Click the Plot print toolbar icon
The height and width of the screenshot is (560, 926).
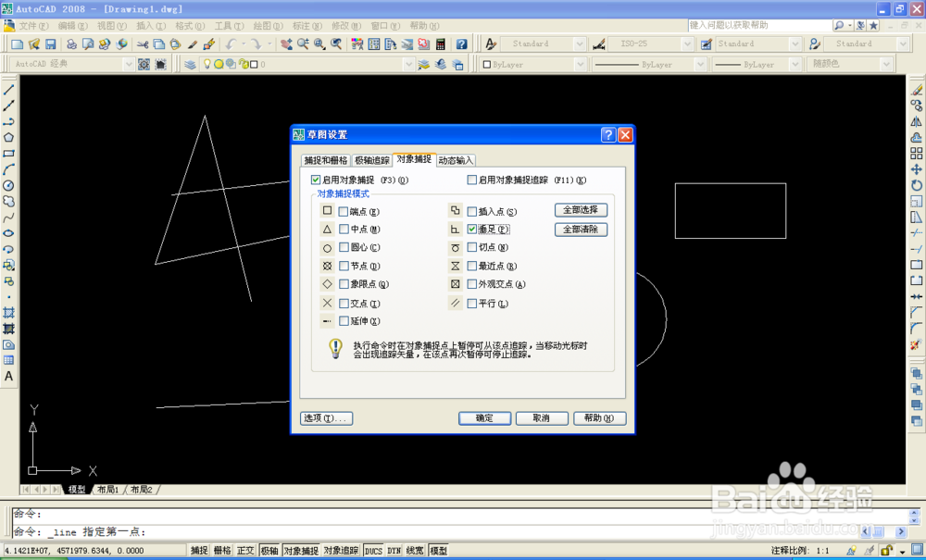coord(71,44)
